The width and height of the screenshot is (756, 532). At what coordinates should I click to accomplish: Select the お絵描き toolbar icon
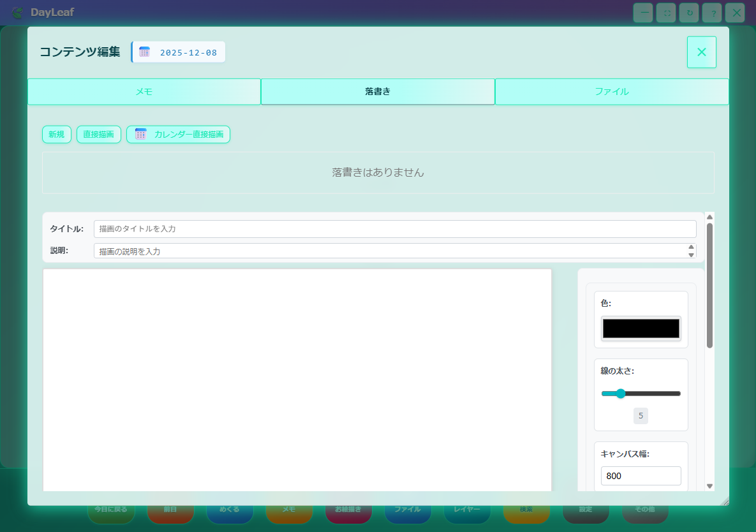click(x=348, y=508)
